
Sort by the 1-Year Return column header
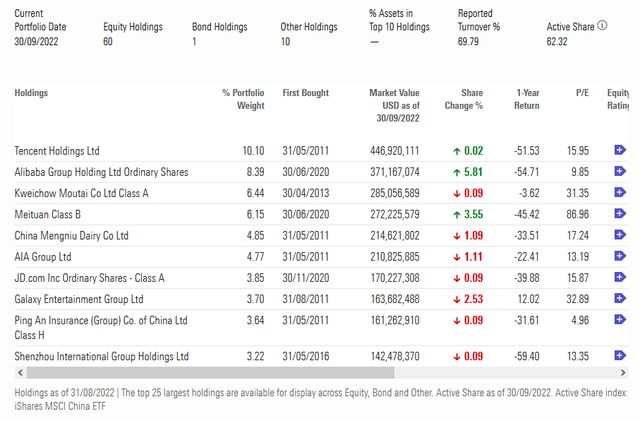click(527, 99)
